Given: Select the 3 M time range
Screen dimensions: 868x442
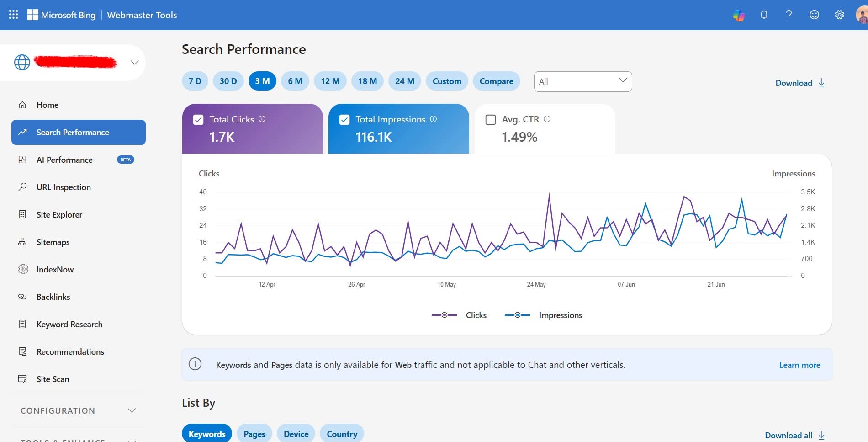Looking at the screenshot, I should pyautogui.click(x=262, y=81).
